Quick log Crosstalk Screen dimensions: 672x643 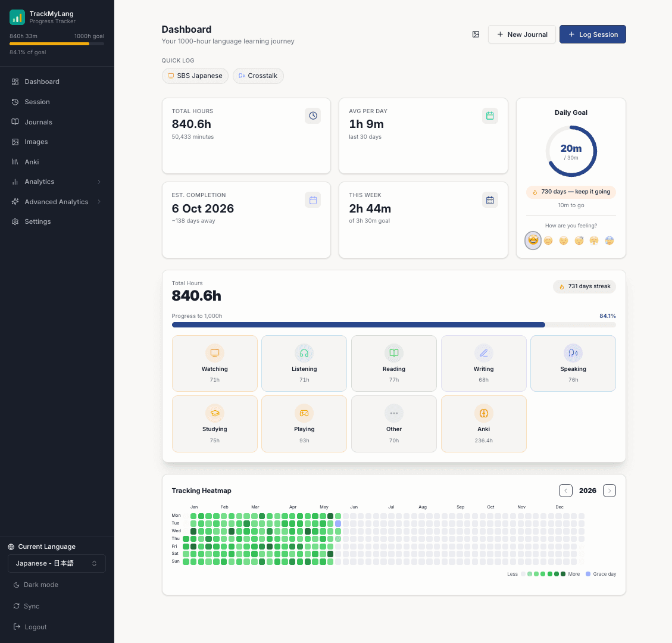click(258, 76)
